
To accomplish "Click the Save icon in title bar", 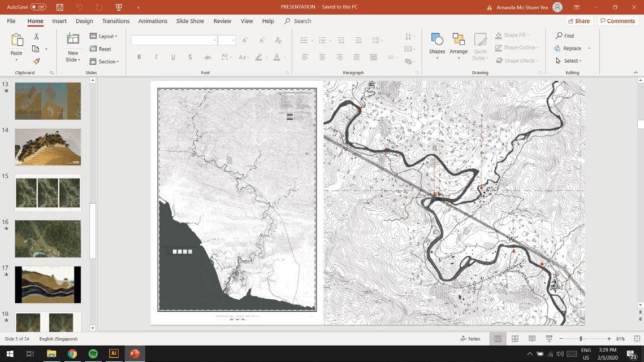I will [x=59, y=7].
